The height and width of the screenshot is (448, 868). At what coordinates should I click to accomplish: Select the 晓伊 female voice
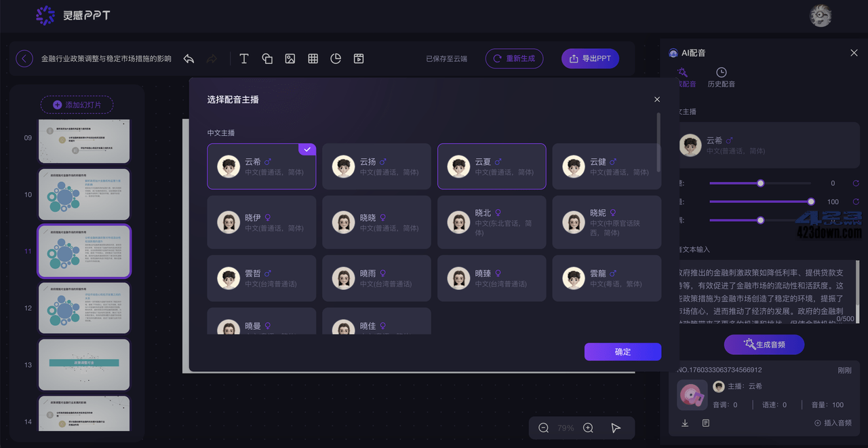pos(261,222)
